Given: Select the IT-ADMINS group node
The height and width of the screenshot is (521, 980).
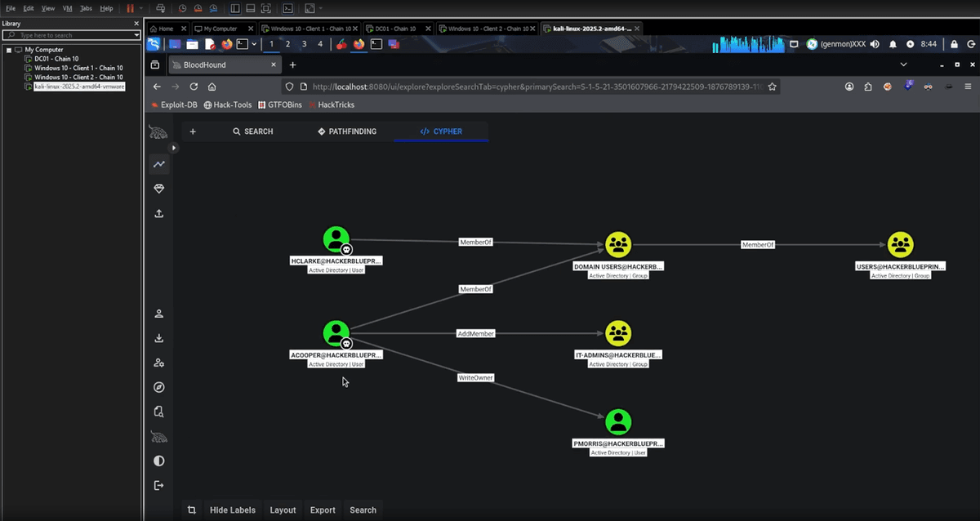Looking at the screenshot, I should click(x=618, y=333).
